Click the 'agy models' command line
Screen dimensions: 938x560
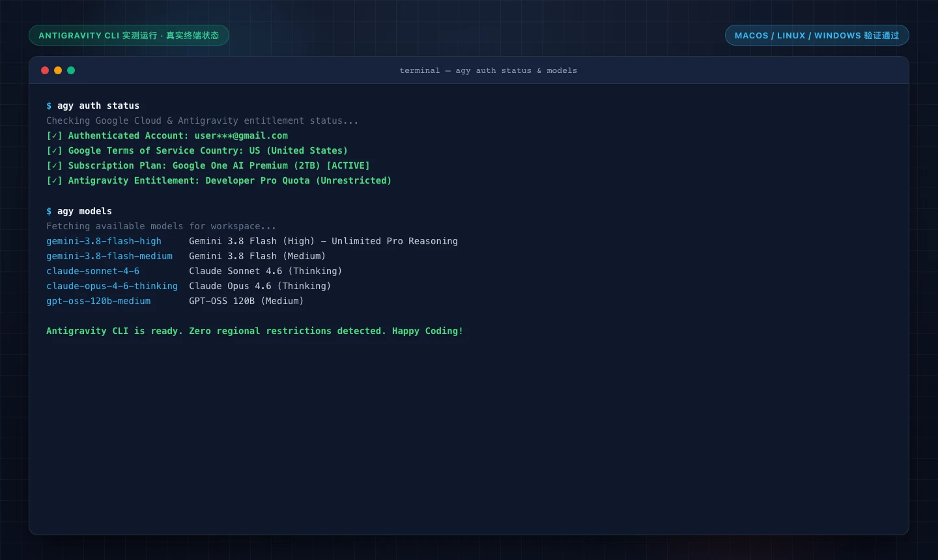79,211
